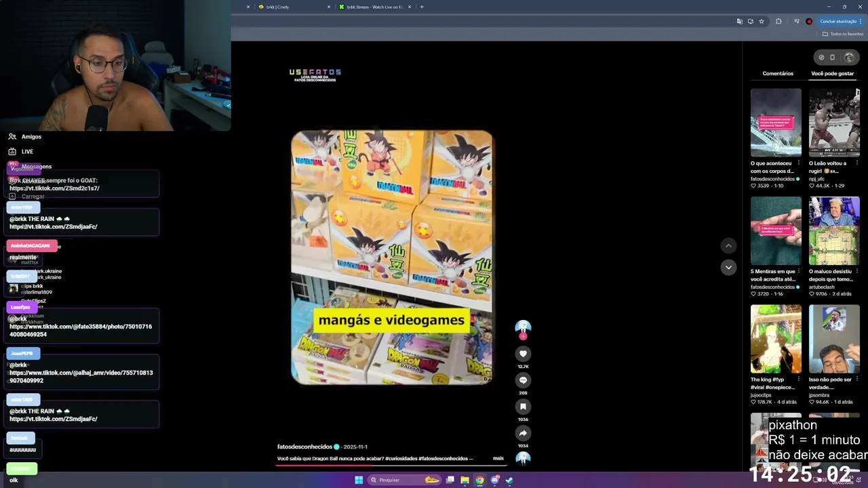Click the phone app icon in header

click(833, 58)
